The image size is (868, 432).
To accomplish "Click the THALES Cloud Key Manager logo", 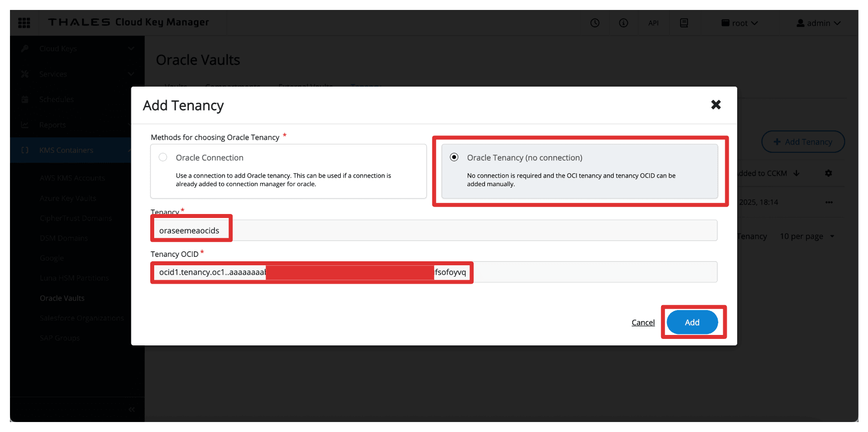I will 128,22.
